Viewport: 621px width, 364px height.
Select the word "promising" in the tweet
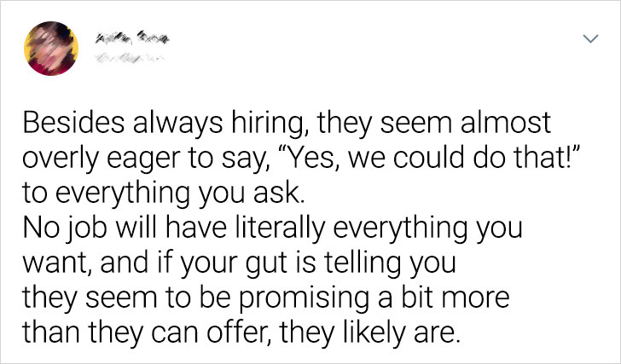[x=305, y=298]
